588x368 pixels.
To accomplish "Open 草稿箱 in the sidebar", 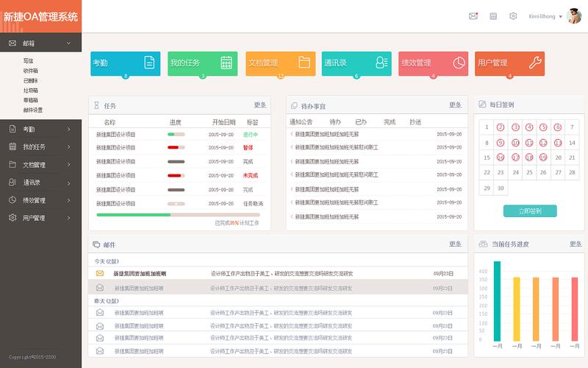I will 30,100.
